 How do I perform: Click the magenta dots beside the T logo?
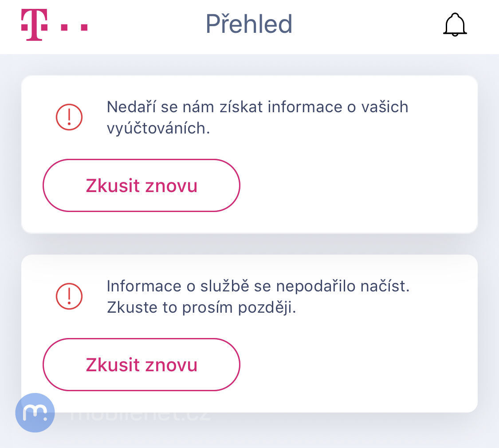point(74,28)
